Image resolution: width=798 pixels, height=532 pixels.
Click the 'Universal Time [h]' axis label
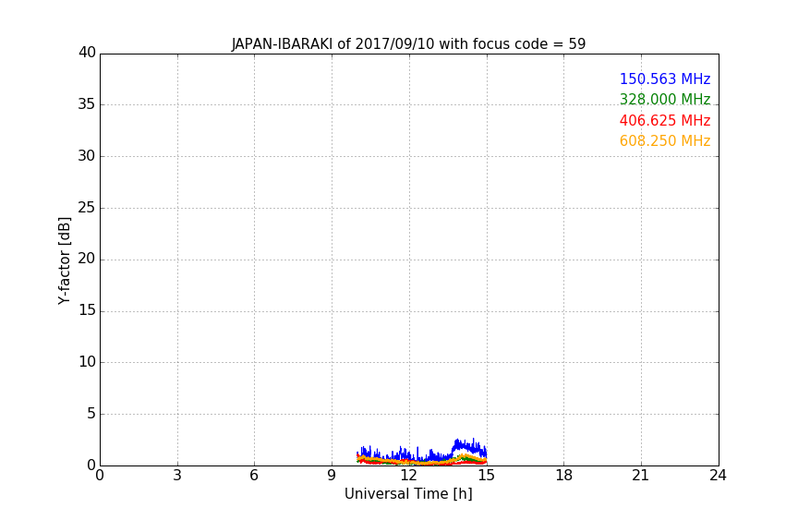click(408, 494)
